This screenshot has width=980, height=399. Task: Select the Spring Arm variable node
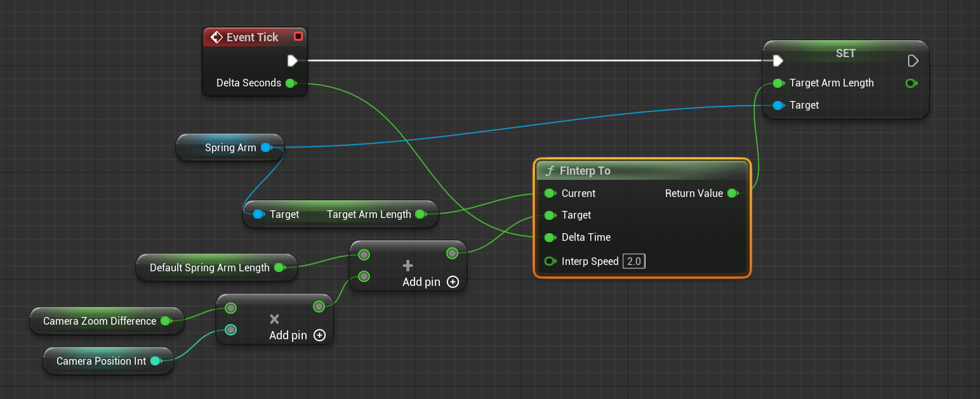click(x=230, y=147)
